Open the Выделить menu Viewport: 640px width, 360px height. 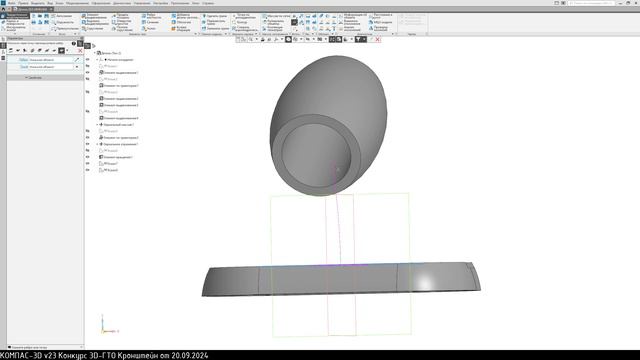tap(38, 3)
